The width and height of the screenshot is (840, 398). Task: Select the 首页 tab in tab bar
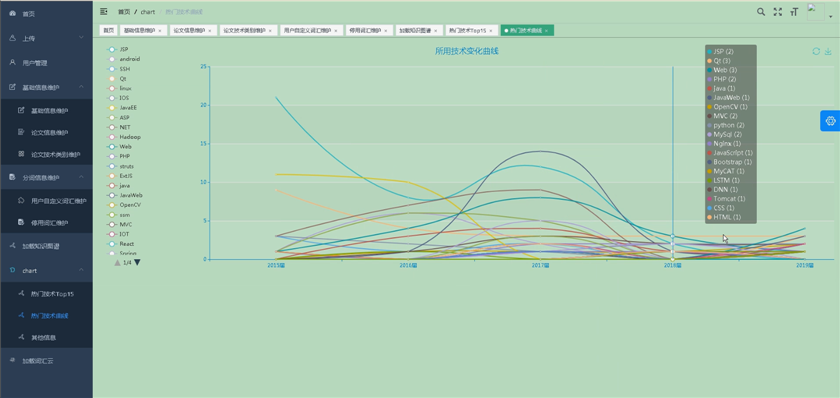point(109,31)
